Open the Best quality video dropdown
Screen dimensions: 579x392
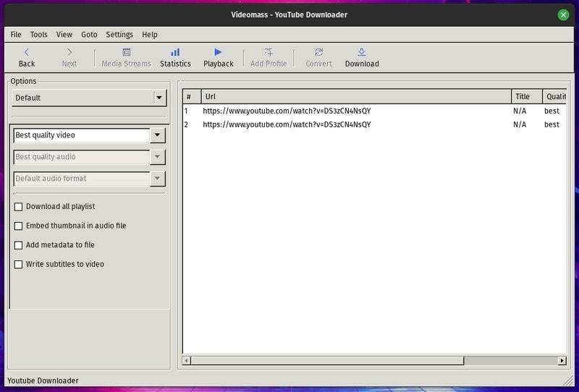[x=157, y=135]
